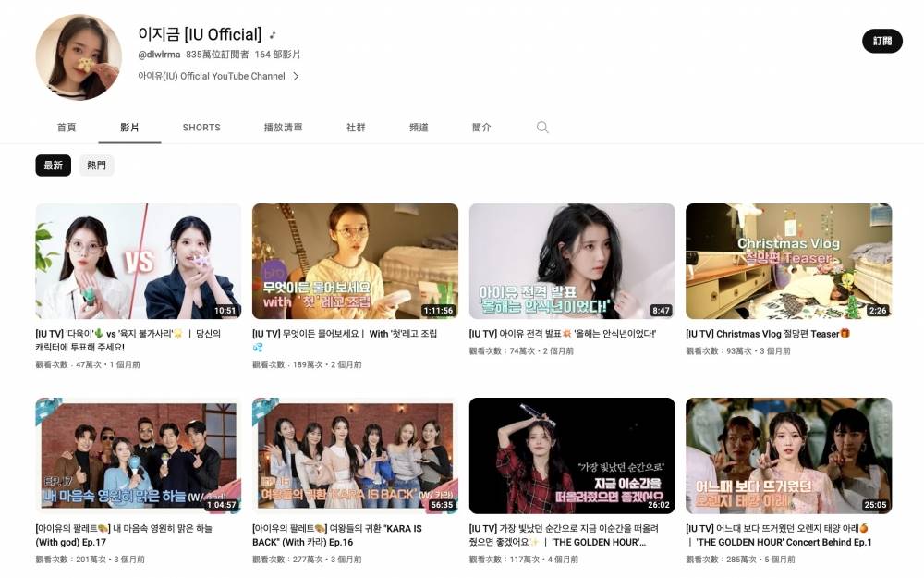
Task: Click 觀看次數：47萬次 view count
Action: (67, 364)
